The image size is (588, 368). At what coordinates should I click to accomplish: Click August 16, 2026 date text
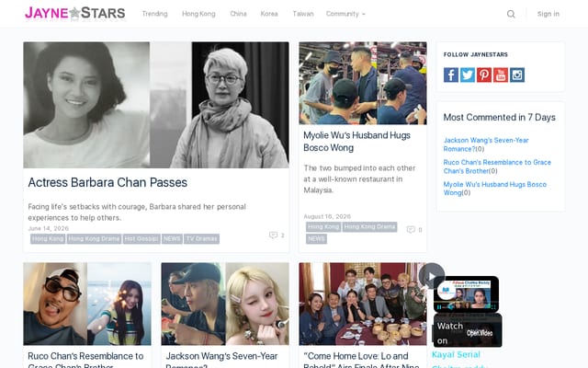tap(327, 216)
